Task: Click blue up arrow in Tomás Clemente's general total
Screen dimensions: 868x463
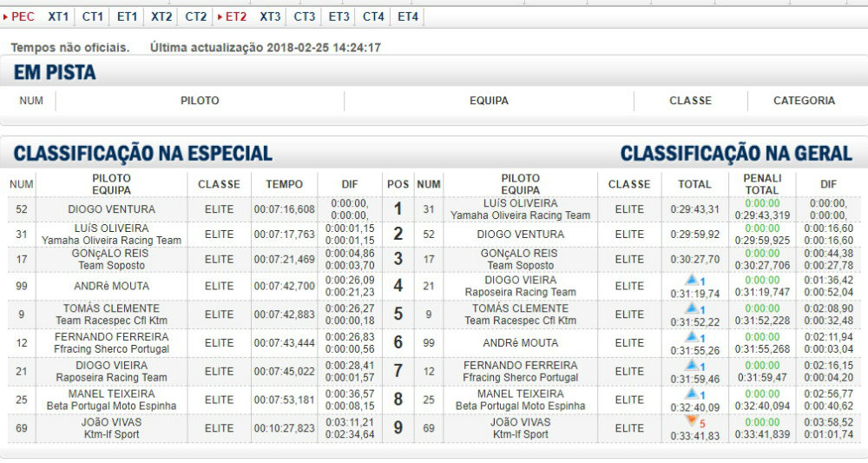Action: pyautogui.click(x=692, y=308)
